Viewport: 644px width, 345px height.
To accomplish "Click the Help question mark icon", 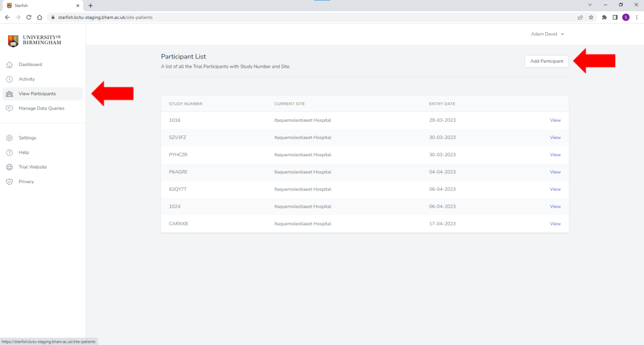I will [x=9, y=153].
